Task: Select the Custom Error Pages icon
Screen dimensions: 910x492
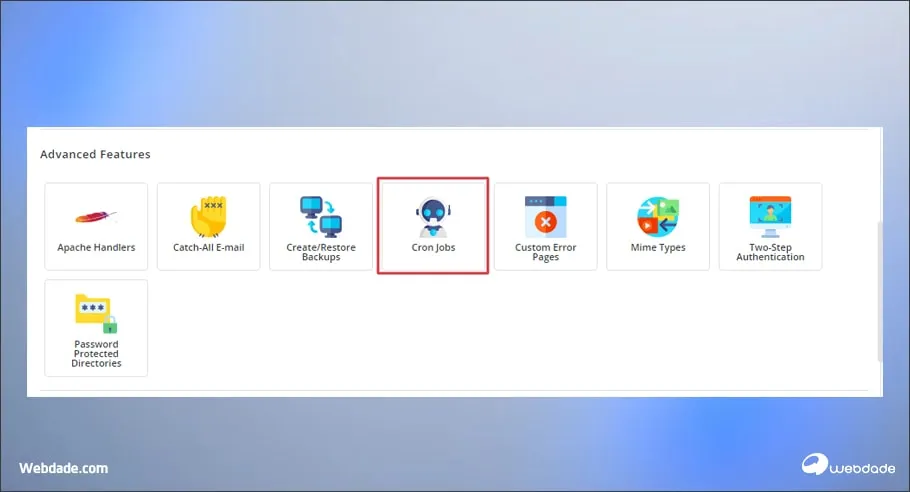Action: click(545, 216)
